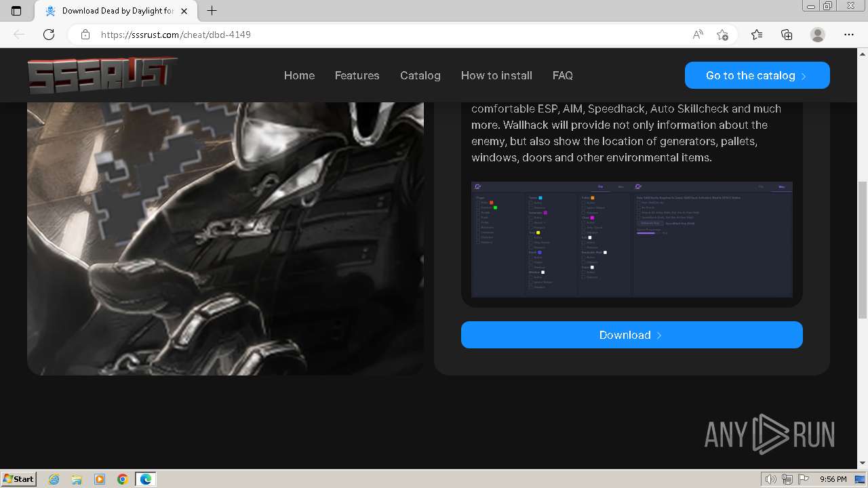The height and width of the screenshot is (488, 868).
Task: Click the show desktop corner icon
Action: click(x=861, y=479)
